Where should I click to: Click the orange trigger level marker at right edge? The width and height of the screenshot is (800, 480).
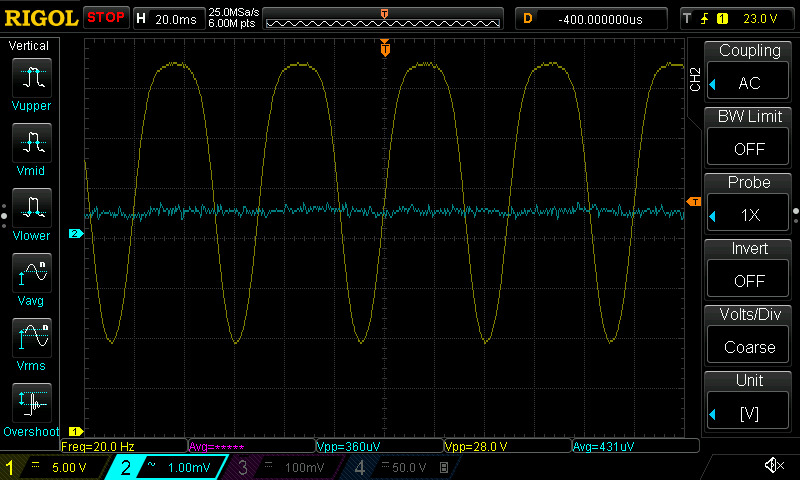(694, 202)
